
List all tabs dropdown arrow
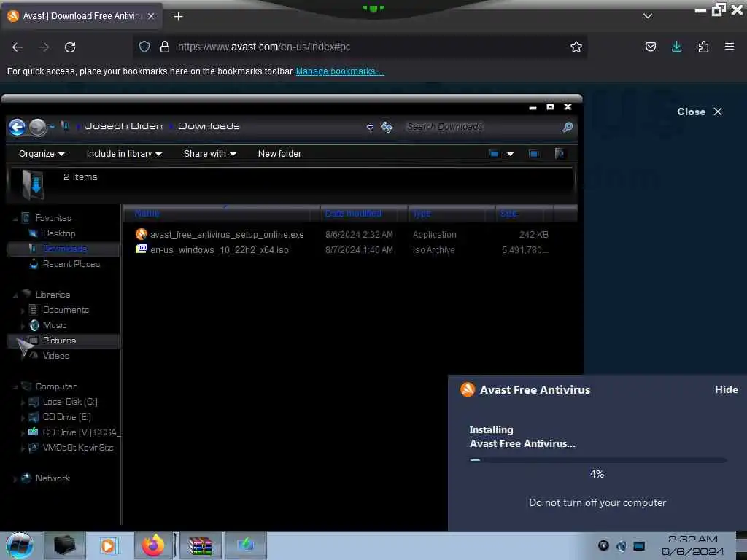(x=648, y=16)
